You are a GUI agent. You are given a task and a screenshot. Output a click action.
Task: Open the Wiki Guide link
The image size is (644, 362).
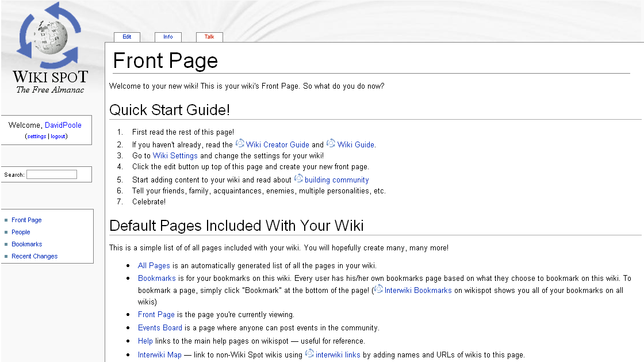356,144
